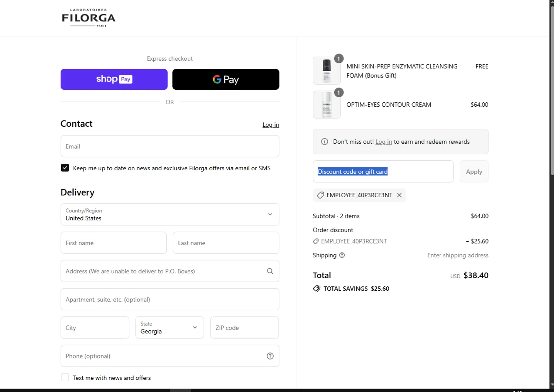Click the ZIP code field

(x=244, y=328)
